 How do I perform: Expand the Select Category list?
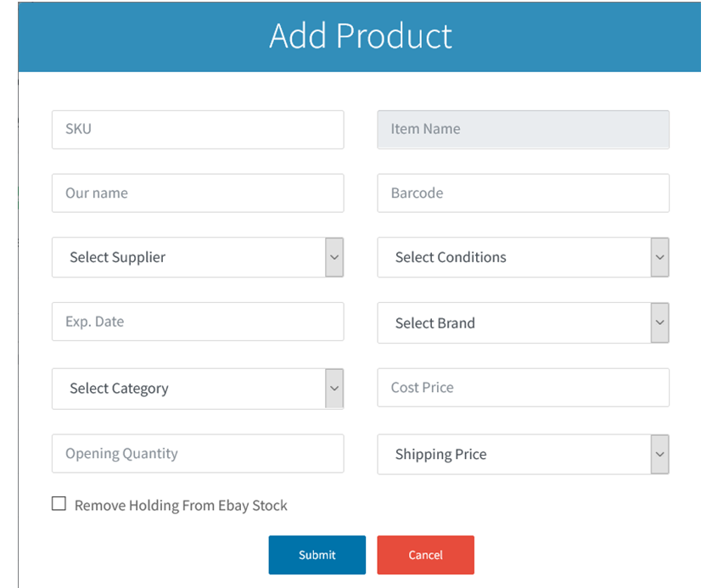coord(198,389)
